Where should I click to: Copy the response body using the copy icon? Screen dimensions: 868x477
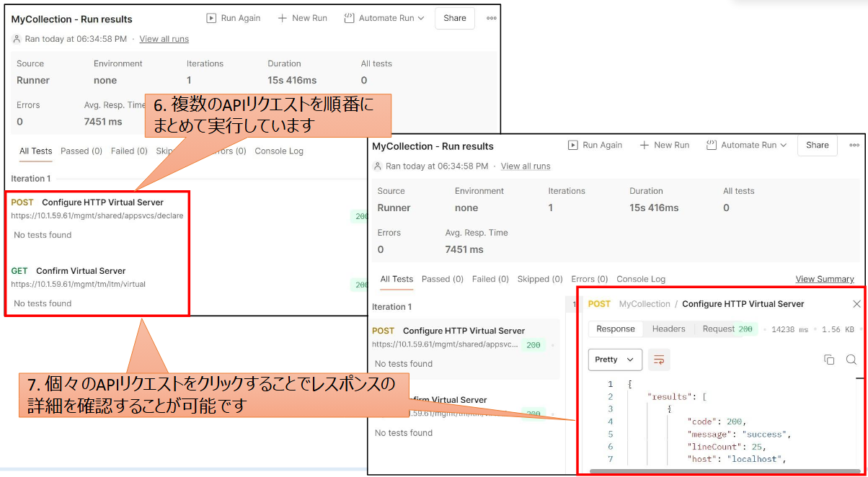point(829,360)
